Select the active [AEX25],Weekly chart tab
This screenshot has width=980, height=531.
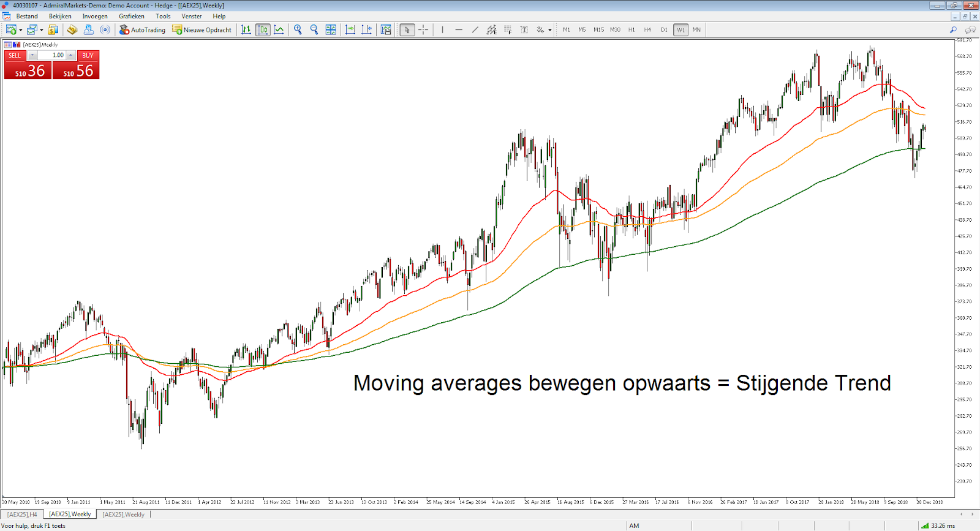coord(70,514)
